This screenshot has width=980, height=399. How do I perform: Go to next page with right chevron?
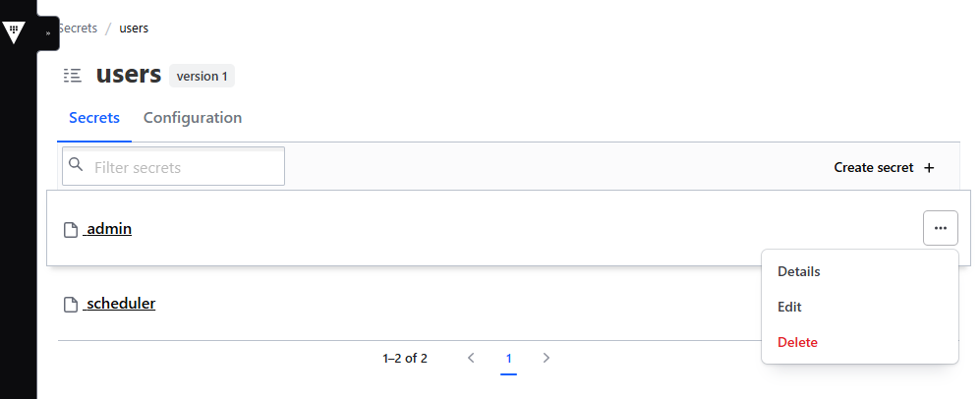547,358
